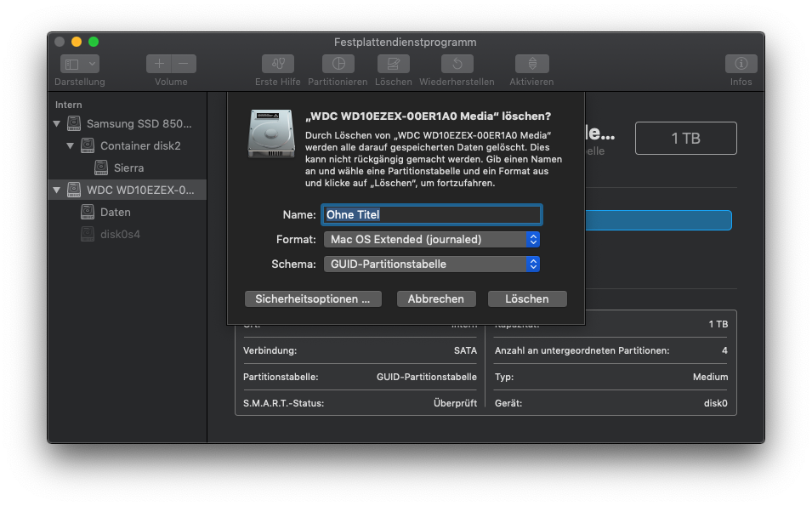This screenshot has height=506, width=812.
Task: Click the Partitionstabelle label in info table
Action: pyautogui.click(x=281, y=377)
